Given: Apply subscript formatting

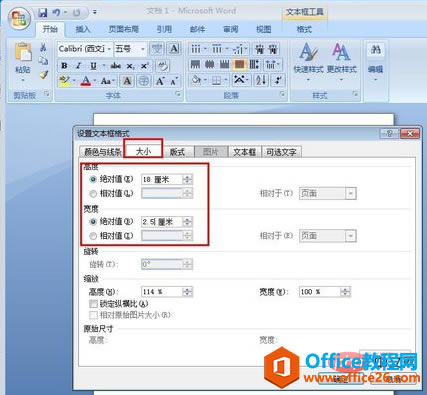Looking at the screenshot, I should [130, 66].
